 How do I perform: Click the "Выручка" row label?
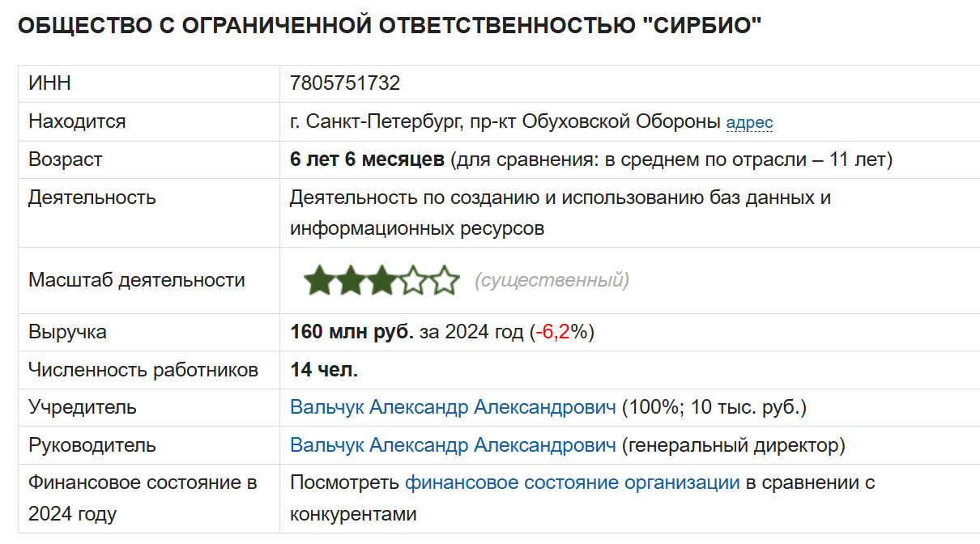pos(67,332)
